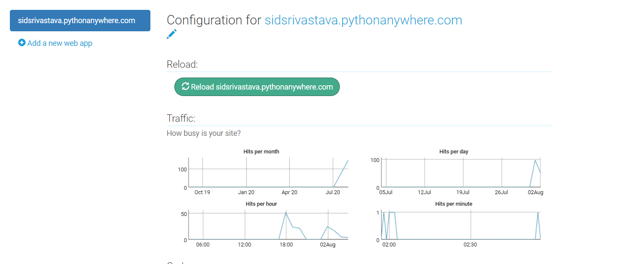644x264 pixels.
Task: Click the 'Apr 20' axis label
Action: (289, 192)
